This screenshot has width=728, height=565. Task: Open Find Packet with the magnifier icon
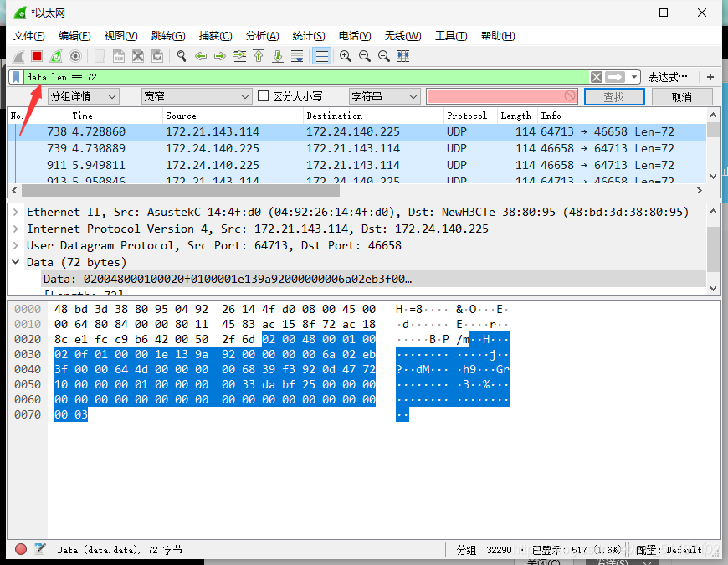point(182,56)
